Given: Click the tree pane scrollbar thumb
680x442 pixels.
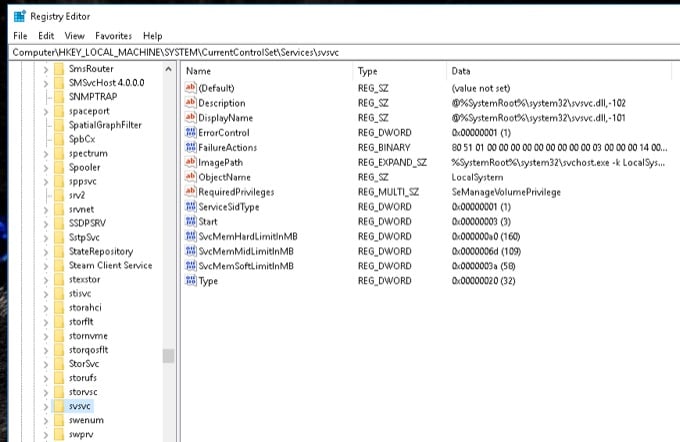Looking at the screenshot, I should click(x=168, y=356).
